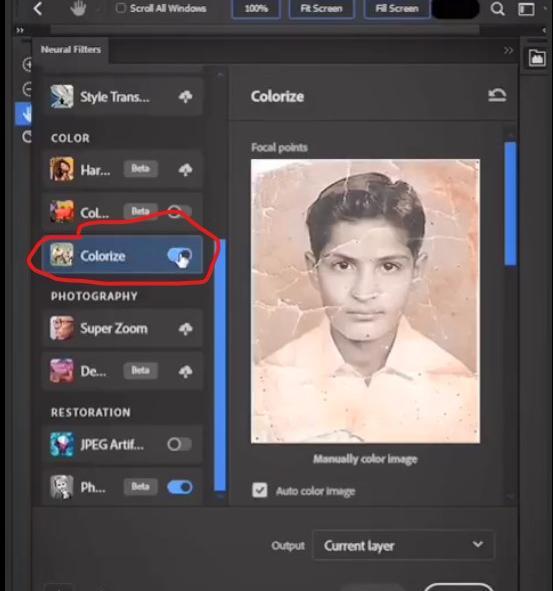Screen dimensions: 553x591
Task: Disable the Ph... Beta filter switch
Action: pos(179,487)
